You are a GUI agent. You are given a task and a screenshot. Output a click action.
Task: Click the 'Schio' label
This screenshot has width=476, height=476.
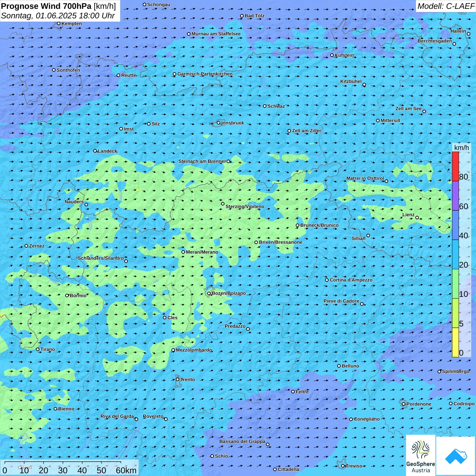(221, 456)
